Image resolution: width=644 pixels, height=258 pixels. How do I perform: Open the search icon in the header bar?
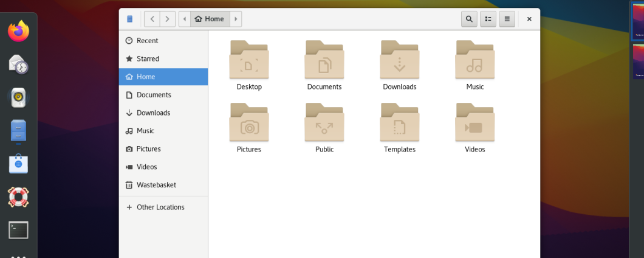click(468, 19)
